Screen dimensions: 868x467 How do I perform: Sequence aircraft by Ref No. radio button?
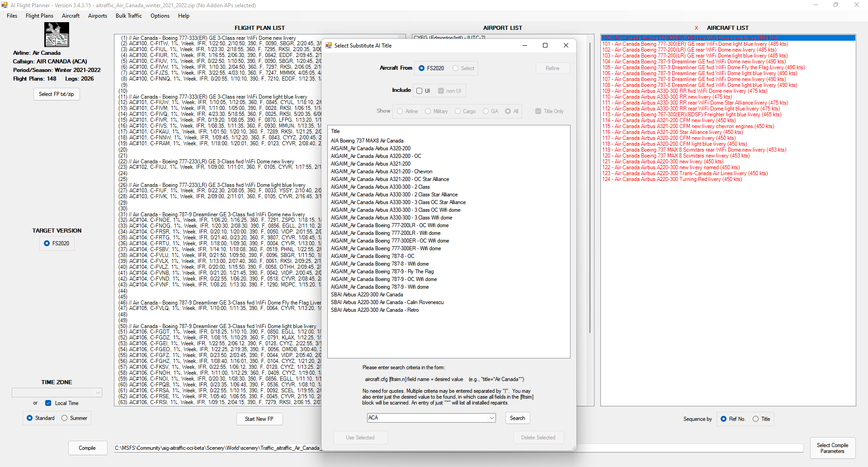click(x=724, y=419)
